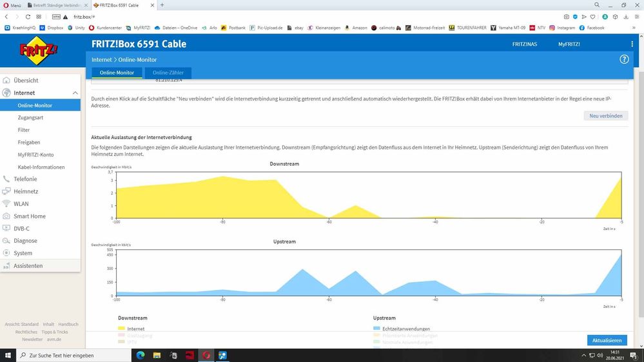The image size is (644, 362).
Task: Open the Handbuch footer link
Action: pyautogui.click(x=68, y=324)
